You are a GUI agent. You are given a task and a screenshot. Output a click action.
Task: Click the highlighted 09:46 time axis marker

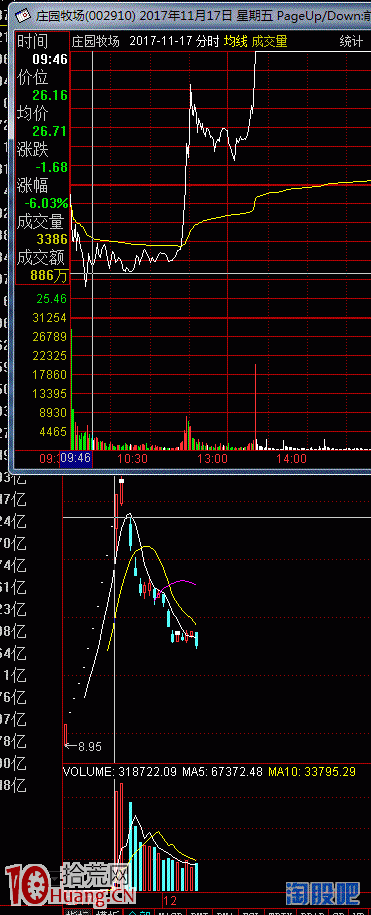coord(76,458)
